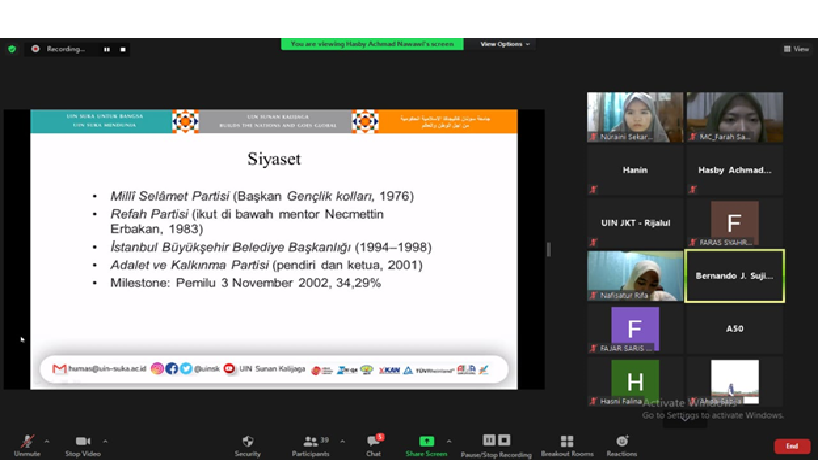Viewport: 819px width, 460px height.
Task: Click the Milestone Pemilu 3 November bullet
Action: click(x=245, y=282)
